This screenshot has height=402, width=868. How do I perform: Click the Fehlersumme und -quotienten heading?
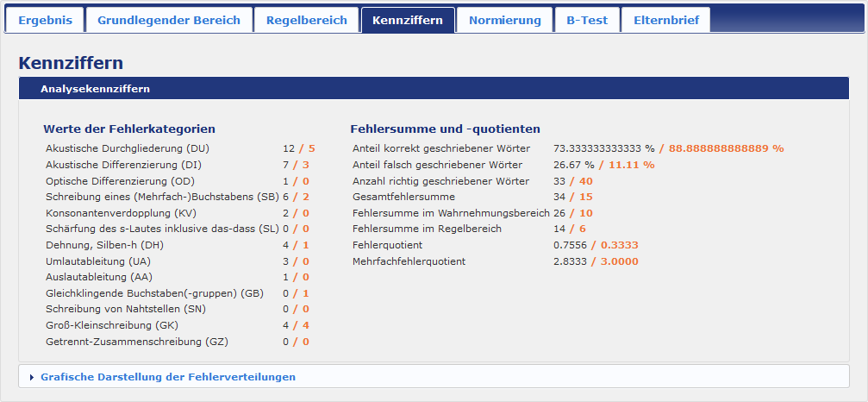click(x=445, y=129)
